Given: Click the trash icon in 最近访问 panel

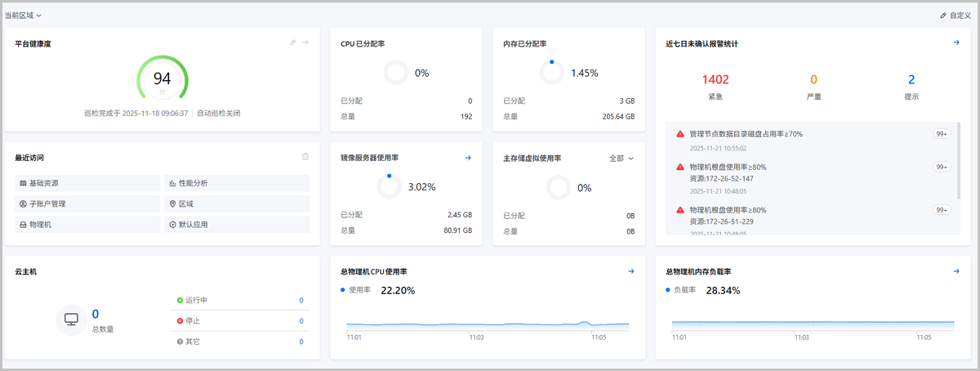Looking at the screenshot, I should pyautogui.click(x=305, y=156).
